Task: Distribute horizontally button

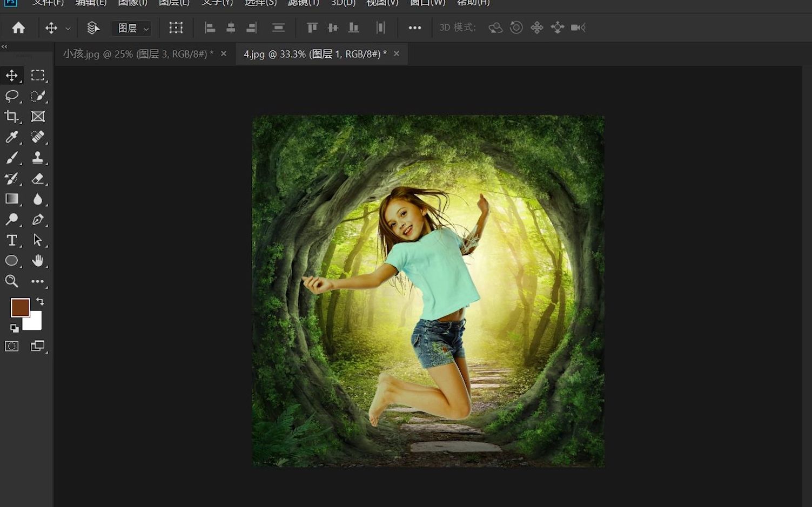Action: pyautogui.click(x=380, y=28)
